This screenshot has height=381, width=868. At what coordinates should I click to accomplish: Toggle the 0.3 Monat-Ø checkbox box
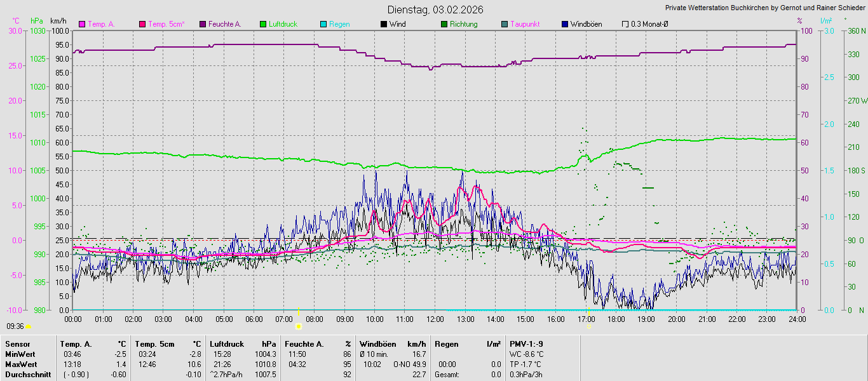[625, 24]
